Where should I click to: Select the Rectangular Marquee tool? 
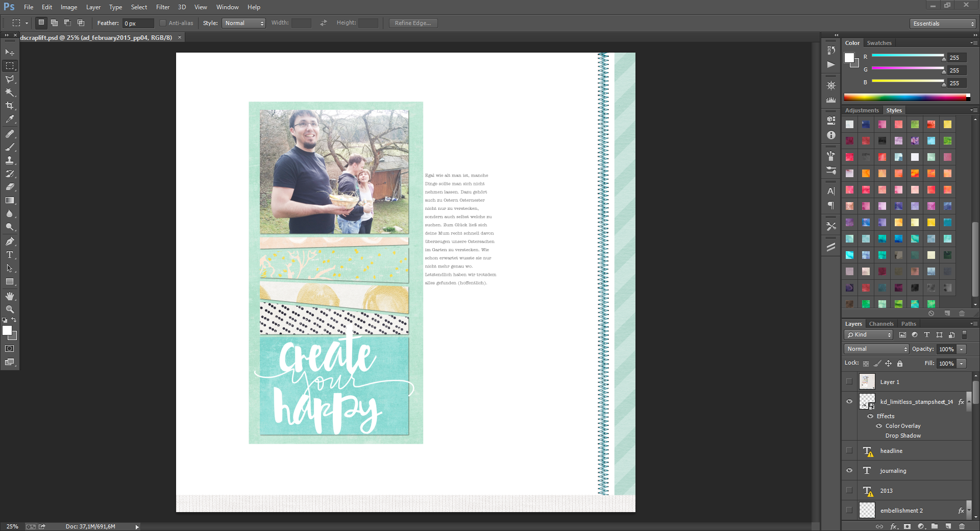point(10,66)
